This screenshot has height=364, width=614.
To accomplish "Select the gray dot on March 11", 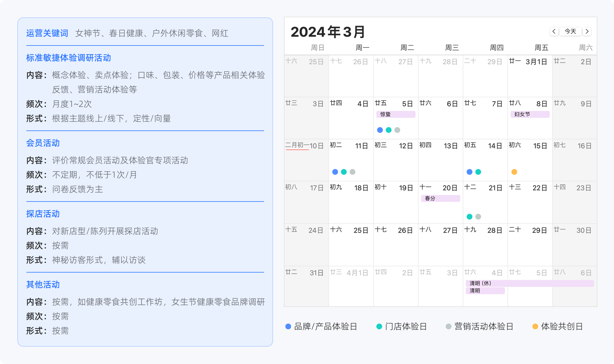I will coord(353,172).
